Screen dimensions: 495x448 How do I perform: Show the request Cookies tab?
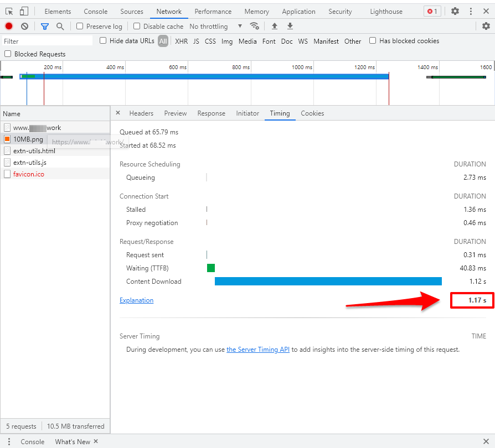pos(312,113)
